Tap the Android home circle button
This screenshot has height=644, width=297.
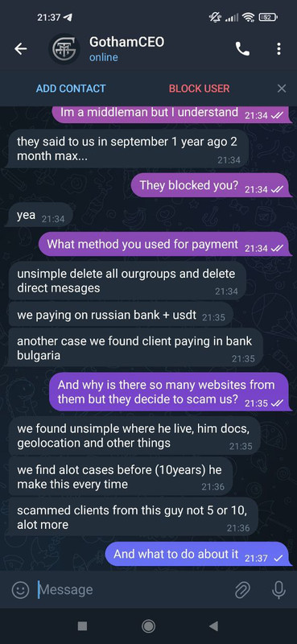[x=148, y=626]
